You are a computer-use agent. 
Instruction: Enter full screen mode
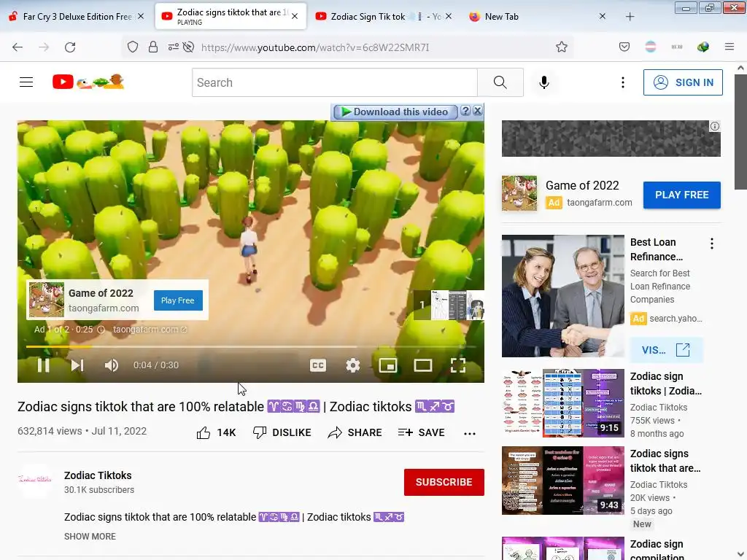coord(458,365)
